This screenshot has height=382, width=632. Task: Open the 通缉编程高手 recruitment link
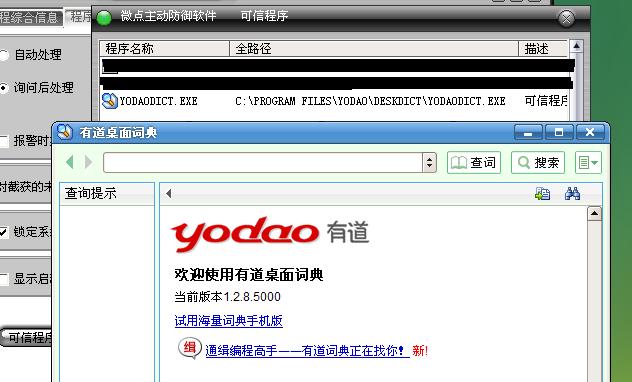pos(307,351)
